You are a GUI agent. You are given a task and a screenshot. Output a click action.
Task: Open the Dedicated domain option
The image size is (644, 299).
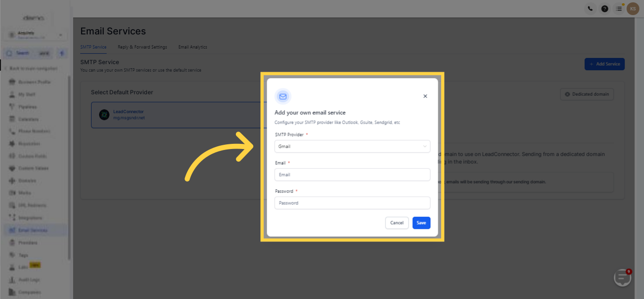[587, 94]
